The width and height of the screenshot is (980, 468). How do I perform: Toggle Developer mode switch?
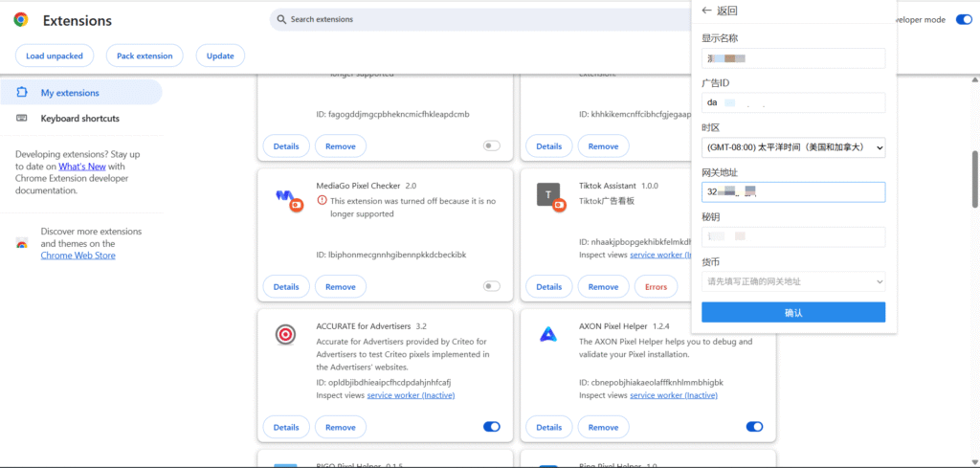click(x=964, y=20)
